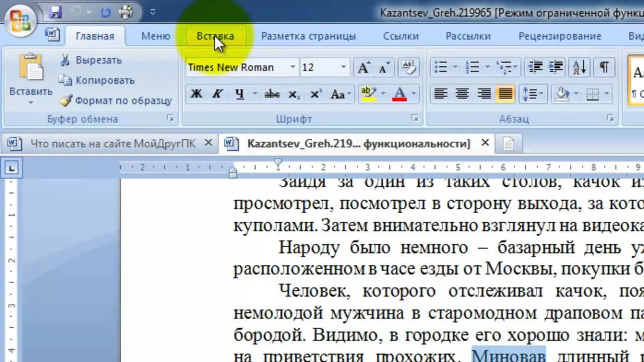Open the Абзац dialog launcher
The image size is (644, 362).
[x=610, y=119]
